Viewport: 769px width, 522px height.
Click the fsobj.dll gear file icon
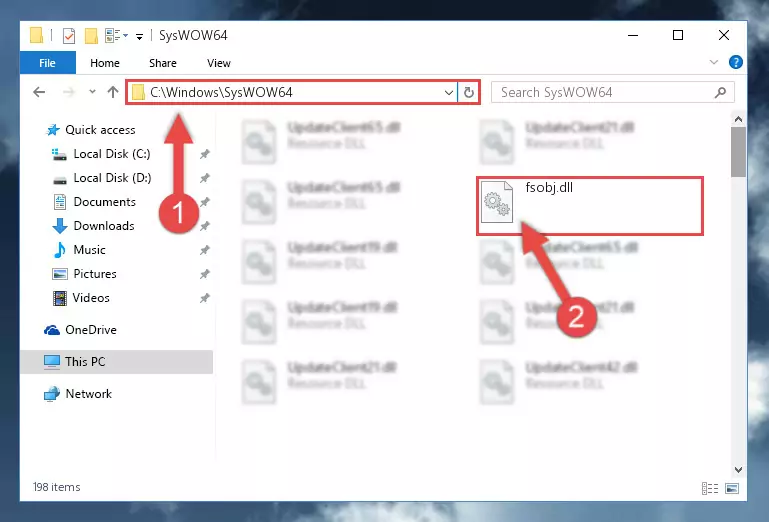(x=496, y=202)
